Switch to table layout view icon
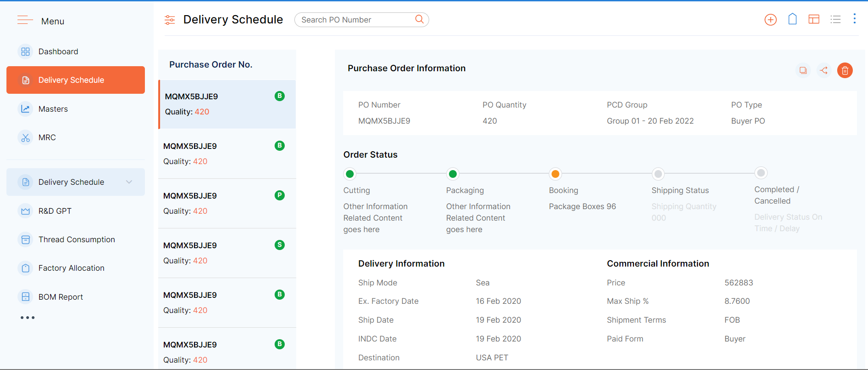 point(814,19)
